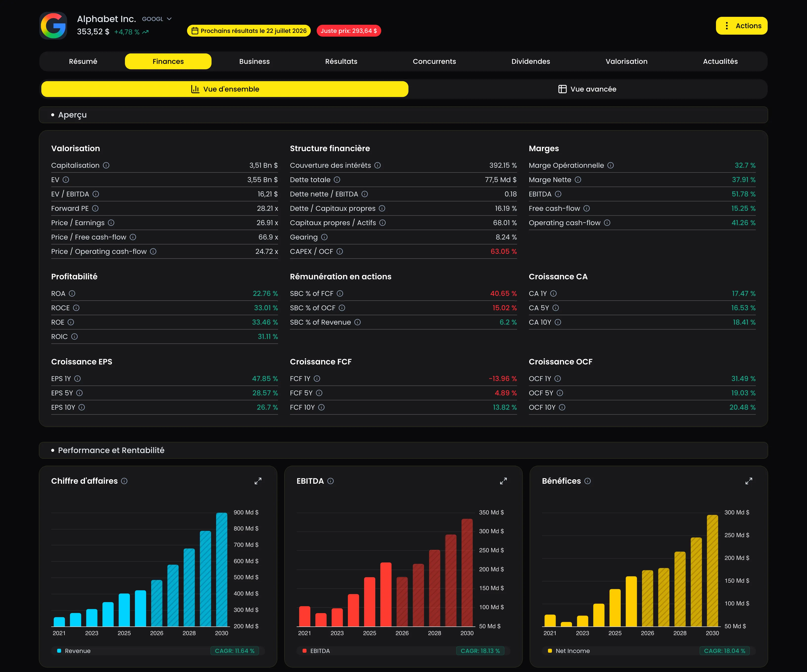Click info icon beside Forward PE
Image resolution: width=807 pixels, height=672 pixels.
95,208
